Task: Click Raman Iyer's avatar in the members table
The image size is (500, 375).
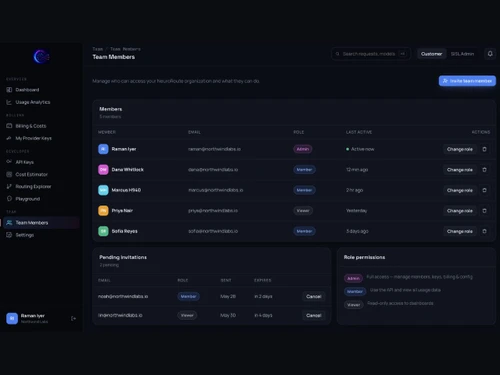Action: [x=103, y=149]
